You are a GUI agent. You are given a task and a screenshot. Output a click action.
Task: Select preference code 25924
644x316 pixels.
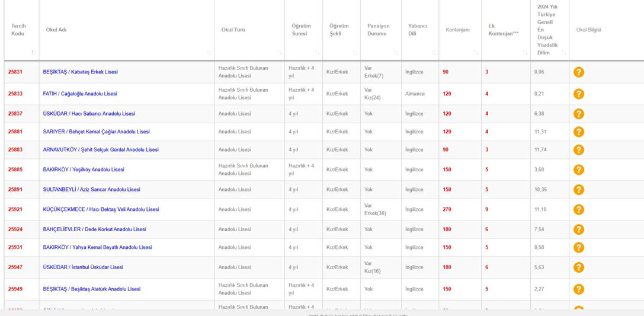coord(15,229)
